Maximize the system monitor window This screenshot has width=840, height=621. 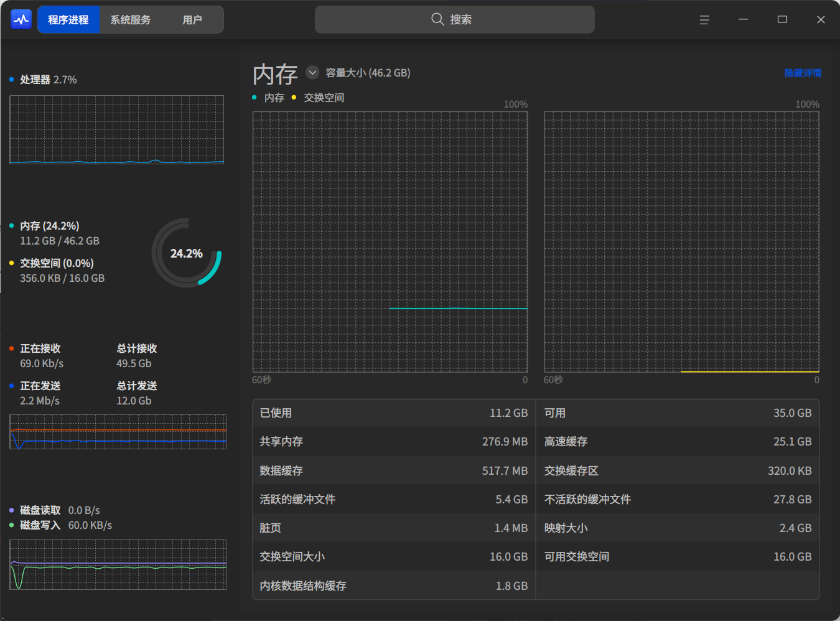(782, 20)
